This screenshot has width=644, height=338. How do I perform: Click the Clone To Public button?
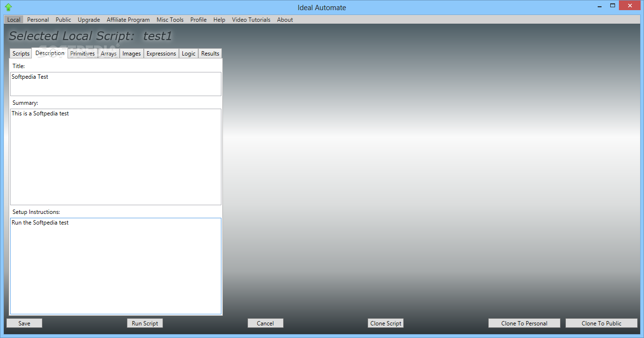pos(602,323)
